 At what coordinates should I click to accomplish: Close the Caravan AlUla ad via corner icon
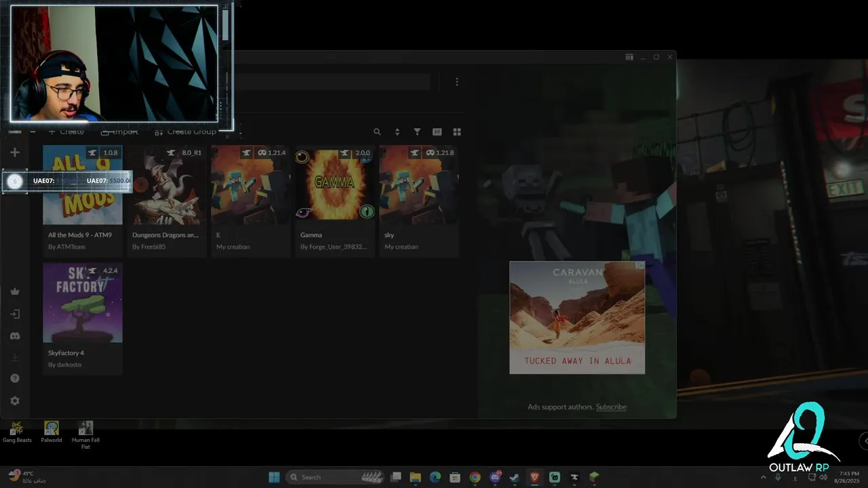(640, 266)
